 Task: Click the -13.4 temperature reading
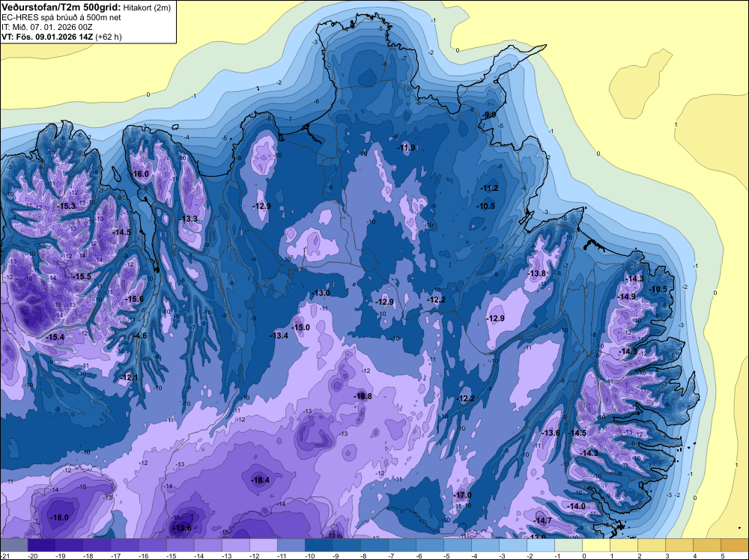click(x=279, y=335)
